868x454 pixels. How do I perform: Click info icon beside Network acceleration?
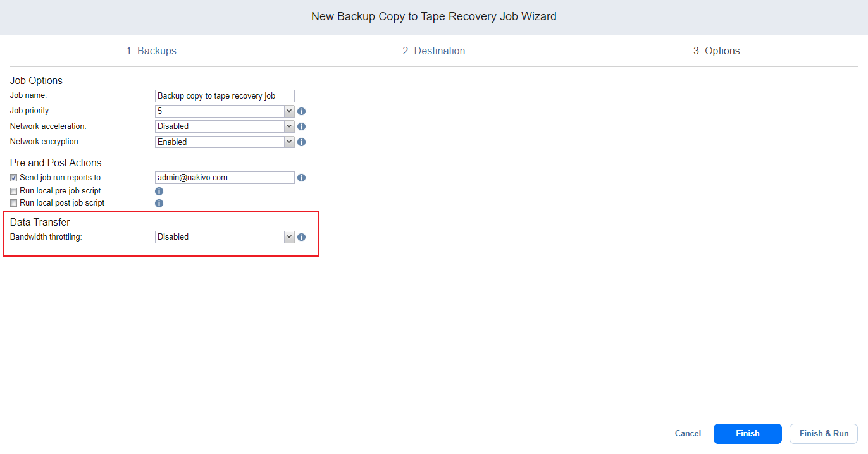302,126
